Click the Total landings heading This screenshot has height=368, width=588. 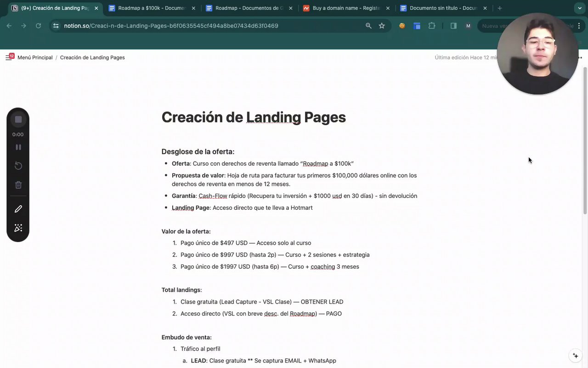coord(181,290)
